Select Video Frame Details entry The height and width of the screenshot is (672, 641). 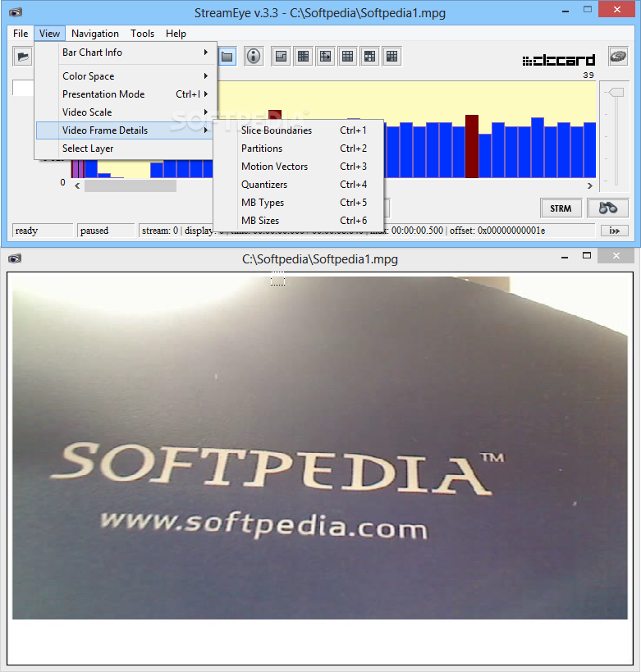click(124, 130)
